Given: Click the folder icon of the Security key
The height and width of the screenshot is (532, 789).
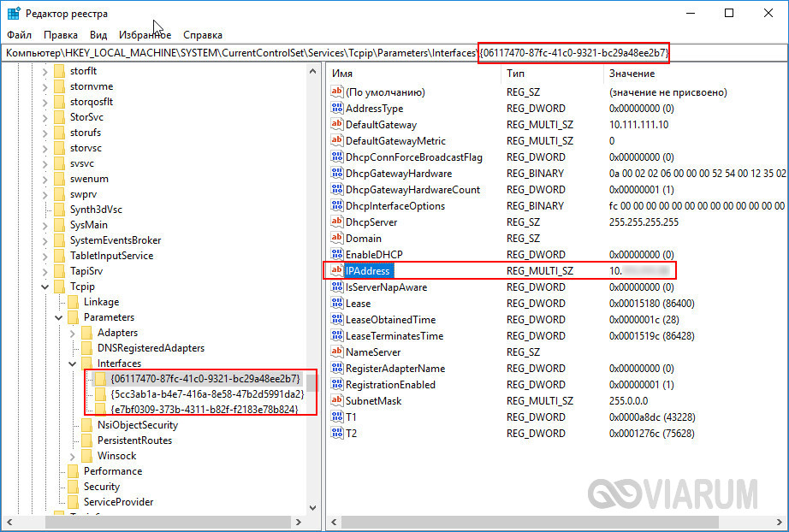Looking at the screenshot, I should tap(73, 487).
